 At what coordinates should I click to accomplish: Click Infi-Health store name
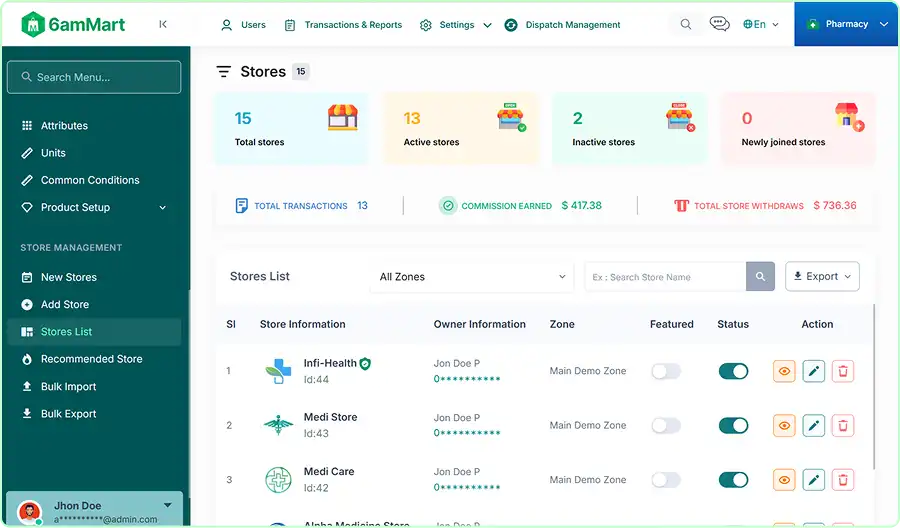click(x=330, y=363)
